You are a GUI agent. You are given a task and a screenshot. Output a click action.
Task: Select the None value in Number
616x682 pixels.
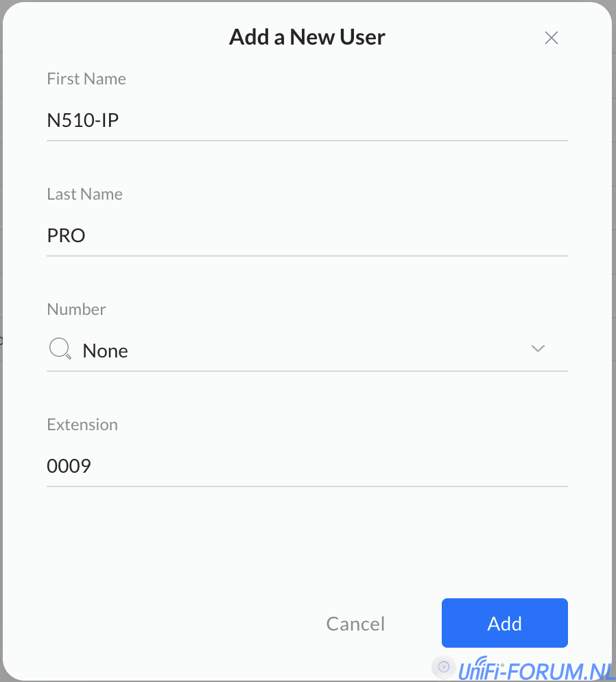(105, 351)
